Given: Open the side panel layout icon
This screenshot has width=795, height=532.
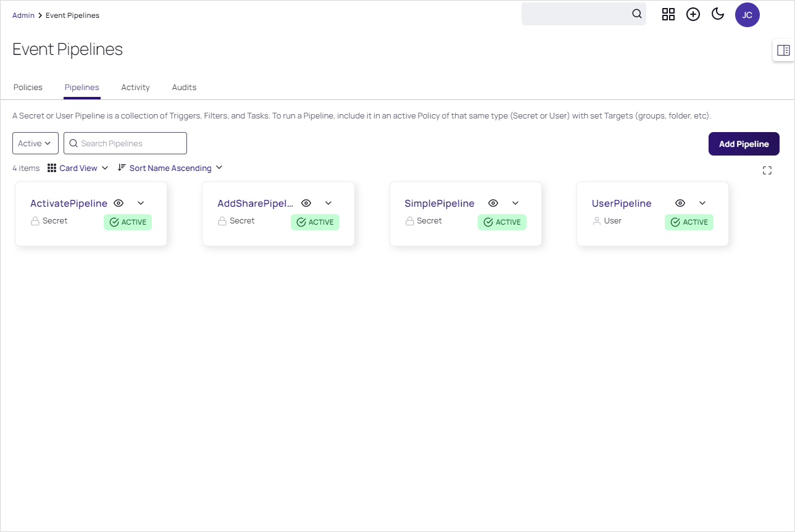Looking at the screenshot, I should (x=783, y=51).
